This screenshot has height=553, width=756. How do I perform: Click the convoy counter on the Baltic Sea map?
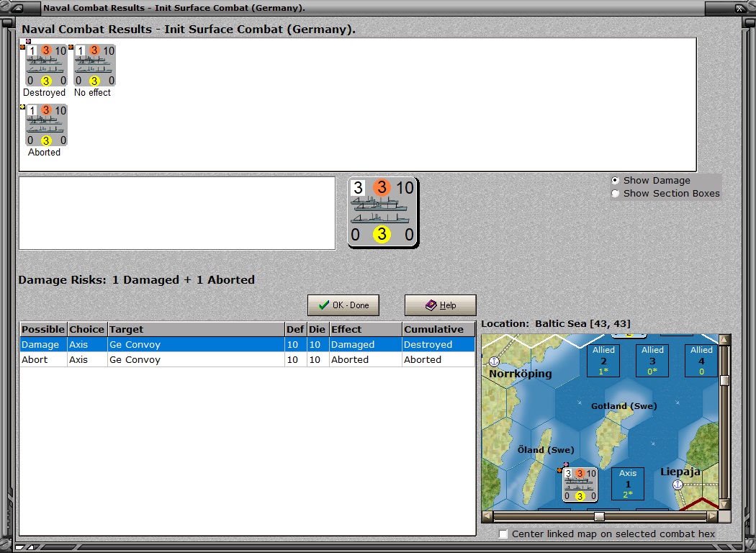tap(580, 485)
